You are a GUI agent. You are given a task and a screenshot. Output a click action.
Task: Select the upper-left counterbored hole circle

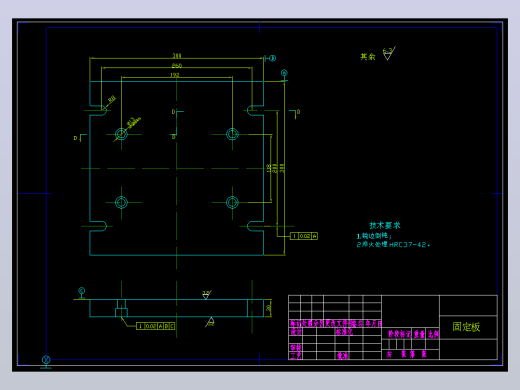pyautogui.click(x=121, y=134)
